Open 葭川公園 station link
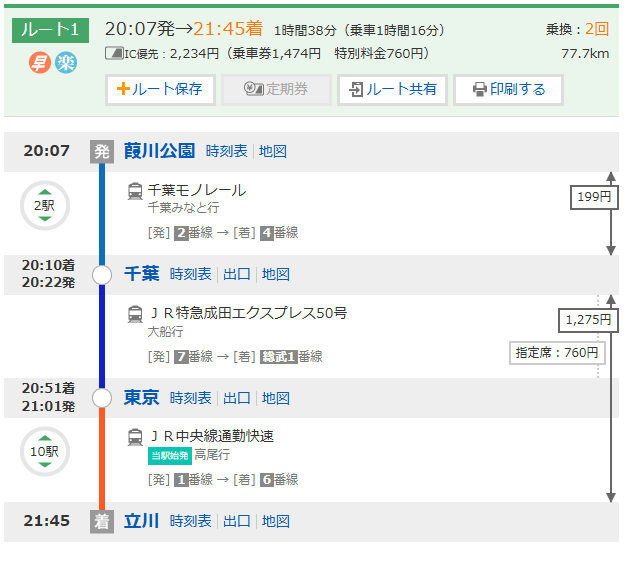The image size is (626, 562). tap(159, 151)
